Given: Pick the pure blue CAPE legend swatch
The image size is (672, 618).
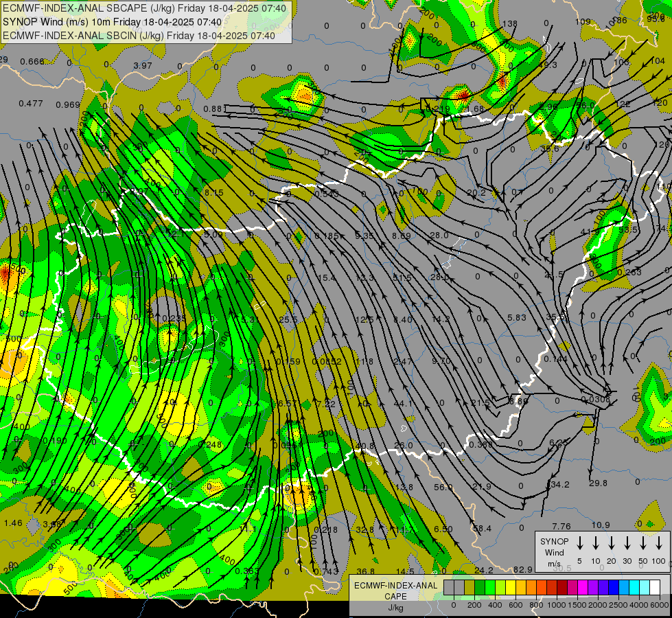Looking at the screenshot, I should click(613, 588).
